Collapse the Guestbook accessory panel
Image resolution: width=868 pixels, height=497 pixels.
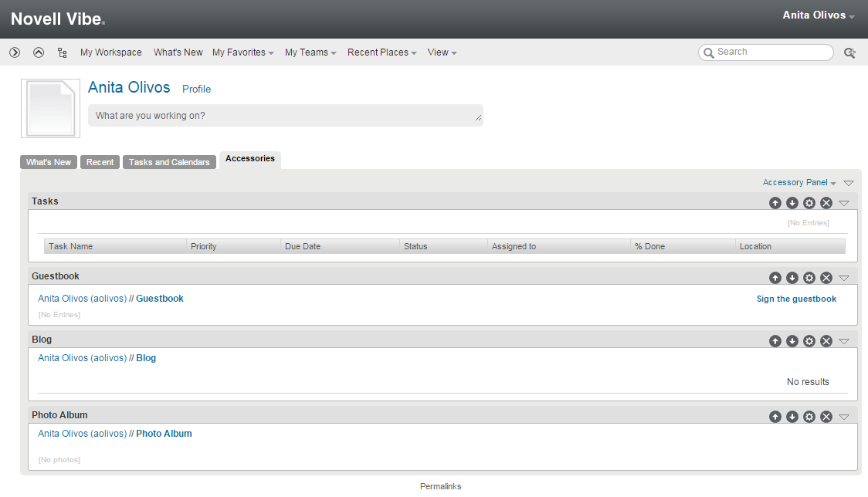coord(844,278)
